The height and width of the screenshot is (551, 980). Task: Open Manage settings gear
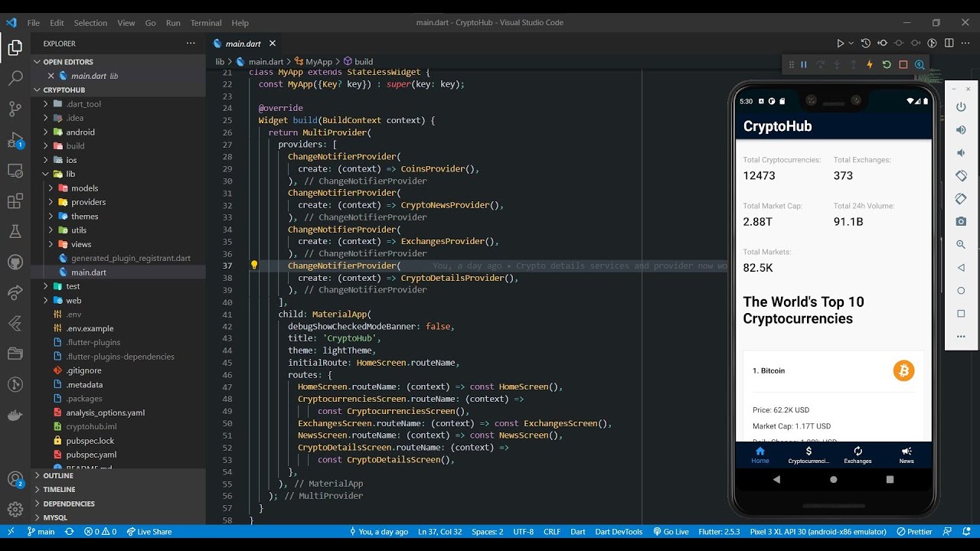point(15,510)
